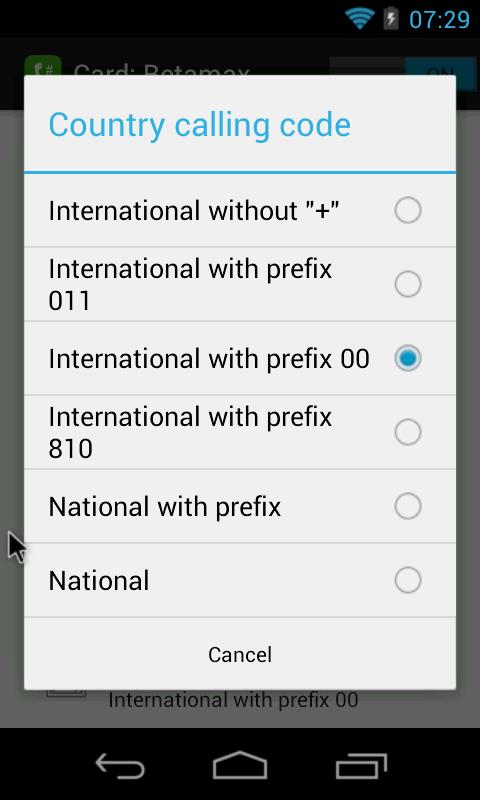
Task: Tap the "National with prefix" option text
Action: [x=165, y=507]
